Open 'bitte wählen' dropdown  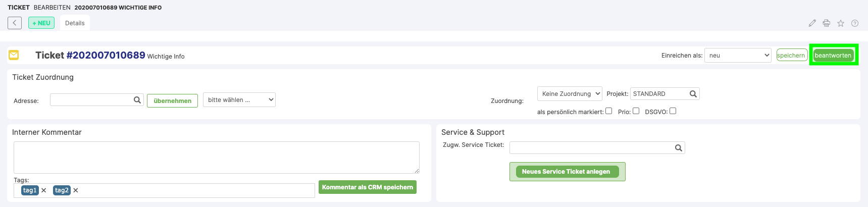(x=239, y=100)
